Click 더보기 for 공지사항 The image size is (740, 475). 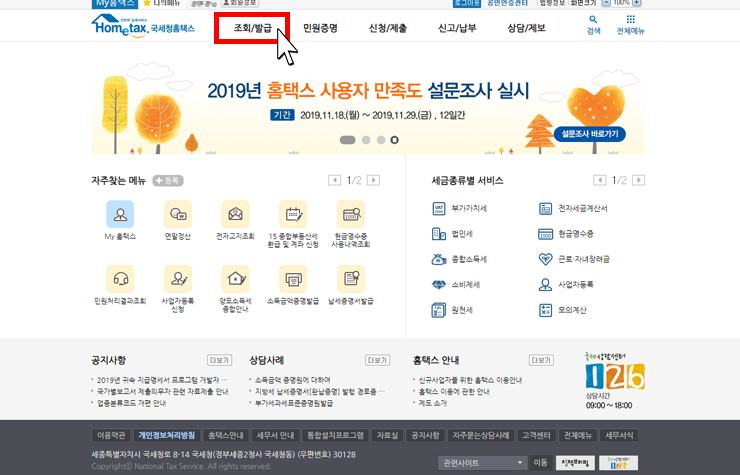click(219, 360)
